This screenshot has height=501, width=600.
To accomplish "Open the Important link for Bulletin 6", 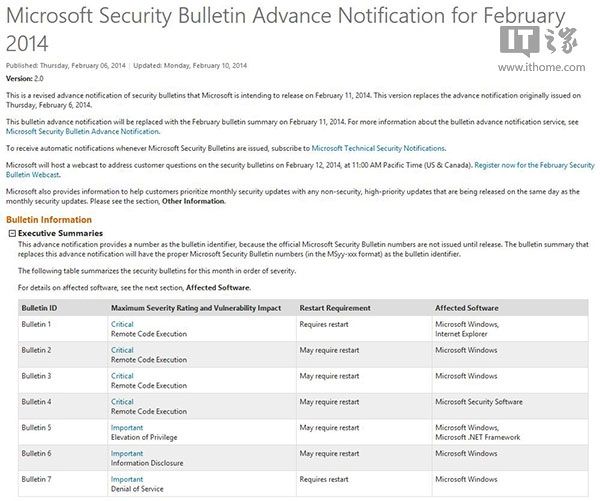I will click(127, 453).
